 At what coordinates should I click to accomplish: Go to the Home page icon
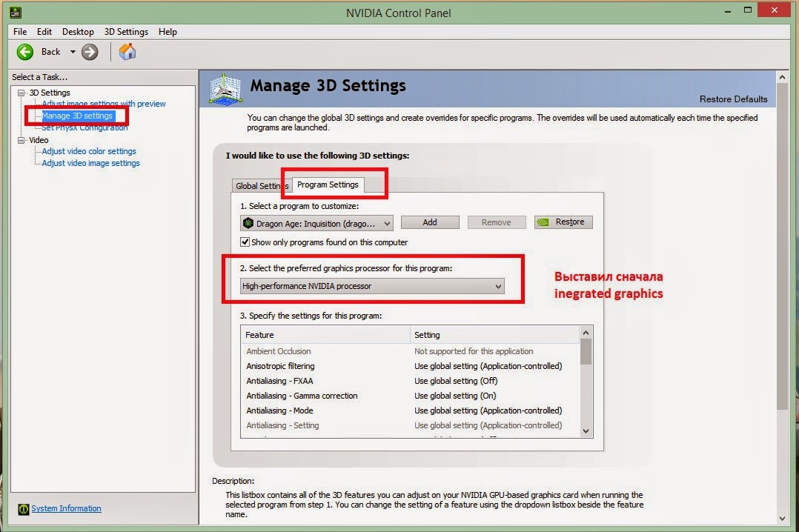coord(127,51)
